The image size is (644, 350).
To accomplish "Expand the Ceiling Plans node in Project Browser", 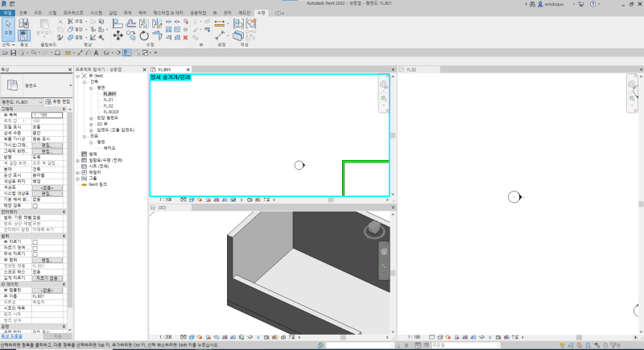I will coord(91,118).
